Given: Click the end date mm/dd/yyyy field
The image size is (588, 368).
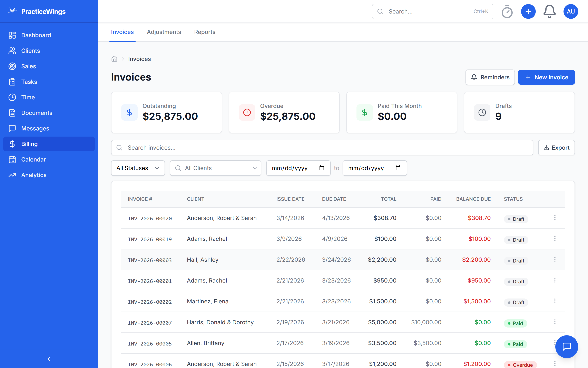Looking at the screenshot, I should [374, 168].
